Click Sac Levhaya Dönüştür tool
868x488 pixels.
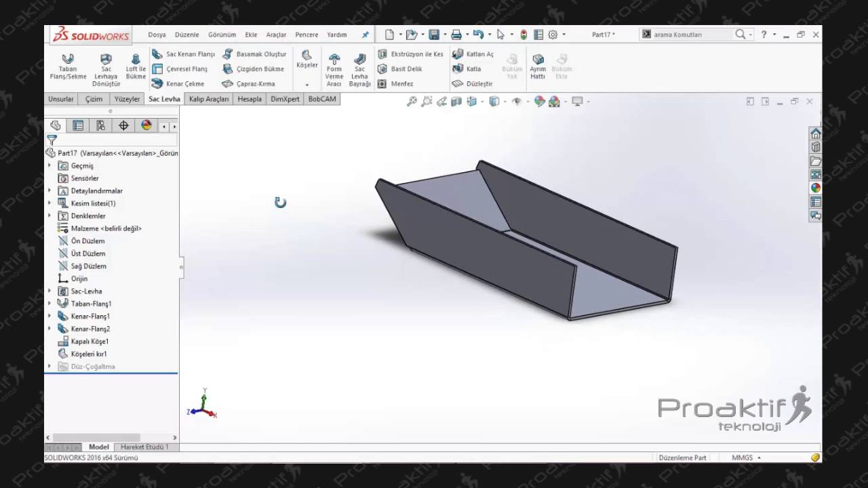106,70
